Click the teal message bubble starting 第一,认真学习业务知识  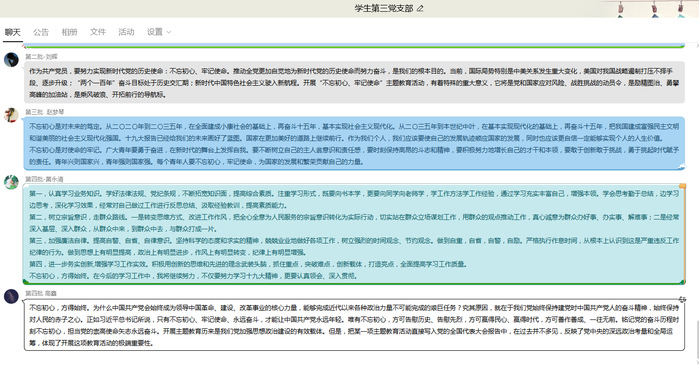click(x=354, y=234)
